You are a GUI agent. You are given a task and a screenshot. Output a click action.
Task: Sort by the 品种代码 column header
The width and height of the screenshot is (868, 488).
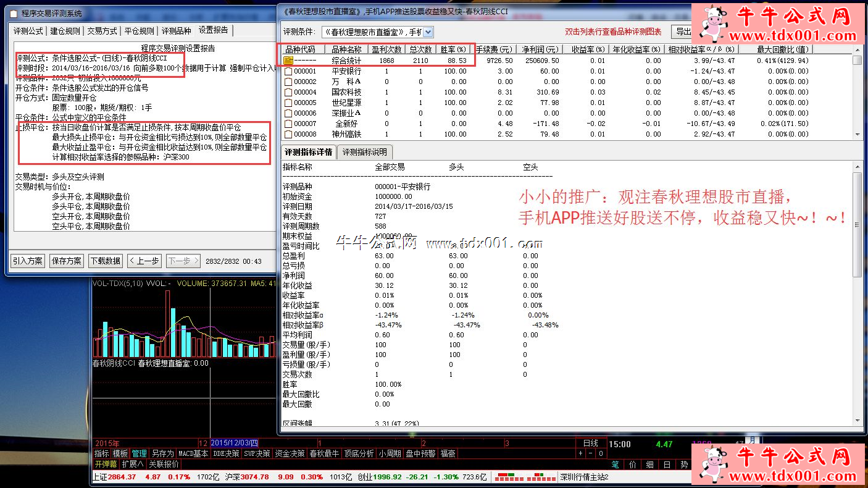tap(303, 49)
